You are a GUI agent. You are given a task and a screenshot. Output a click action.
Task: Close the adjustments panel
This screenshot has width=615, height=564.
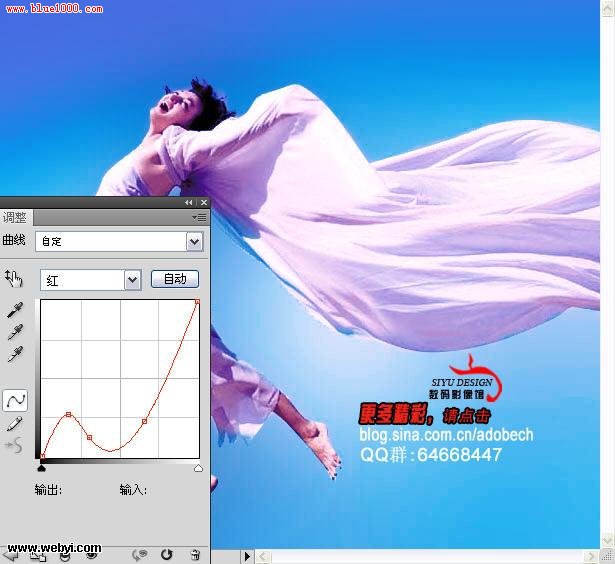(x=204, y=202)
